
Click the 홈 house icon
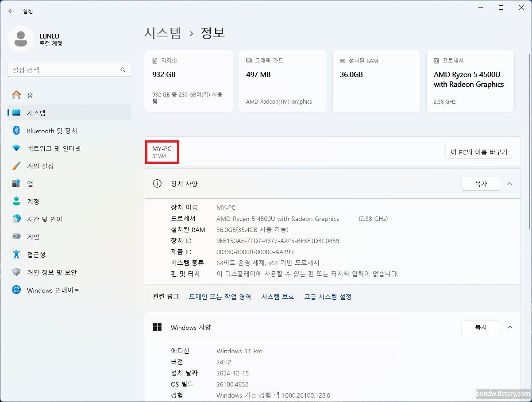click(16, 95)
